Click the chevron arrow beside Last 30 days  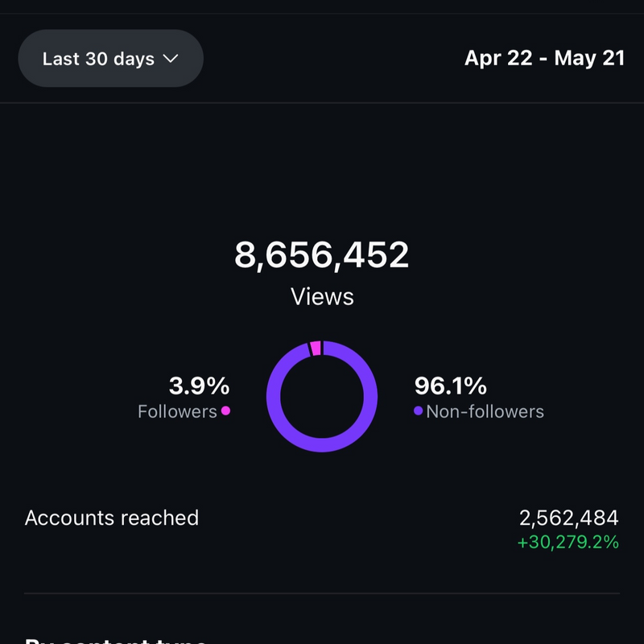point(170,59)
